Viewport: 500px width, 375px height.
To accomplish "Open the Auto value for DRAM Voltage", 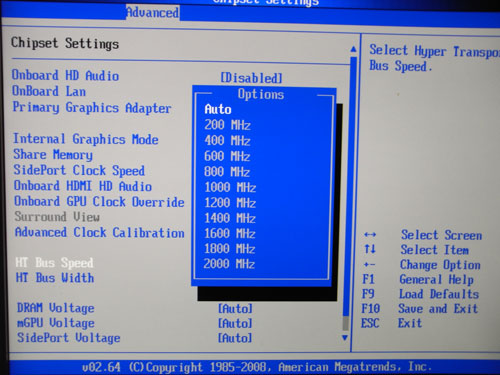I will tap(235, 309).
